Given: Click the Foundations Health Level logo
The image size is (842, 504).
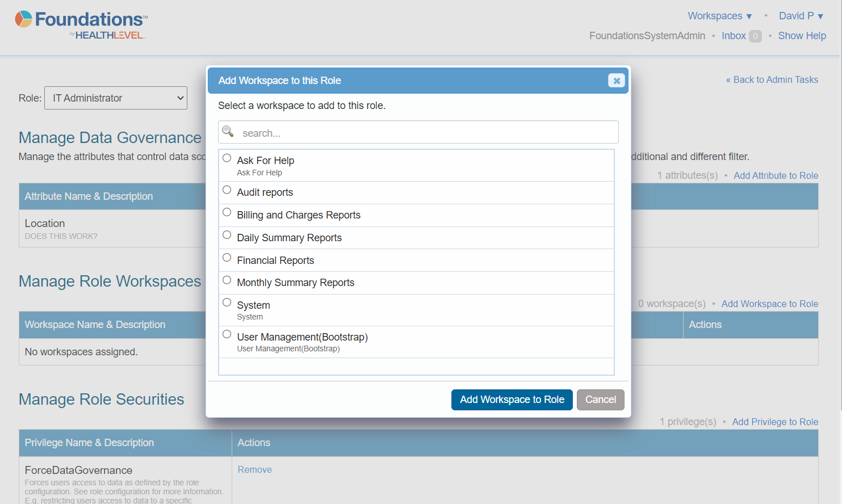Looking at the screenshot, I should click(81, 26).
